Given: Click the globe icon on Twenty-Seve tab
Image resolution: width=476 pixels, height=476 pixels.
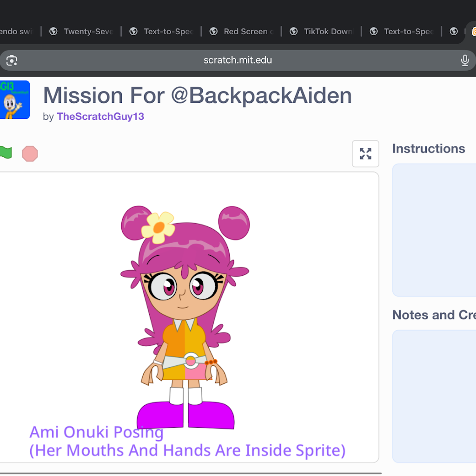Looking at the screenshot, I should click(x=53, y=31).
